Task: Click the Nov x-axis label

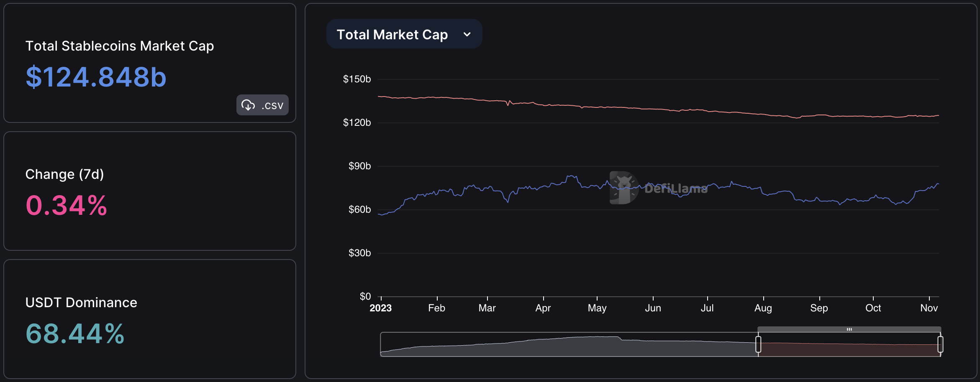Action: pos(929,308)
